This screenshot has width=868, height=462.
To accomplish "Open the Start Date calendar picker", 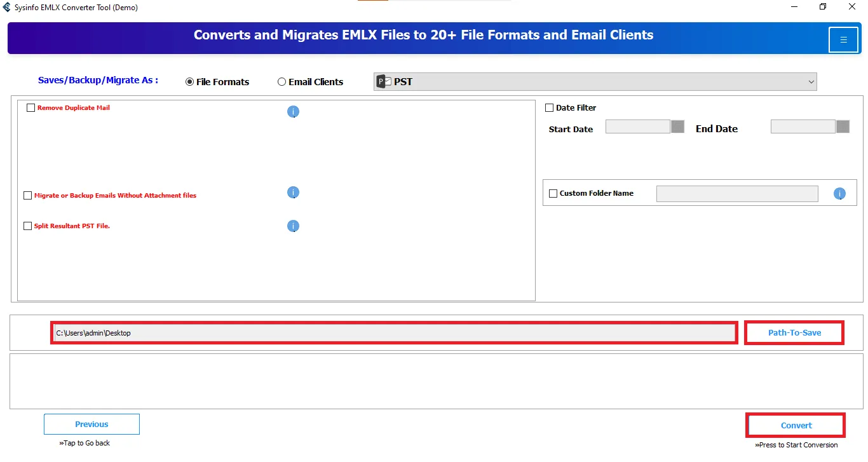I will click(x=678, y=126).
